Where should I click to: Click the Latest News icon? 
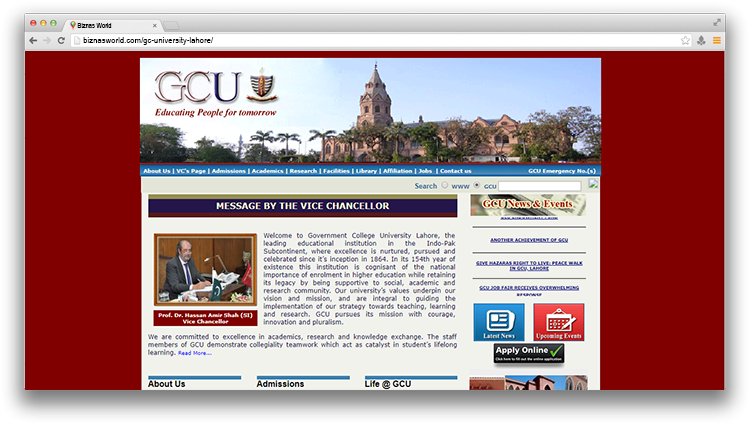click(498, 323)
